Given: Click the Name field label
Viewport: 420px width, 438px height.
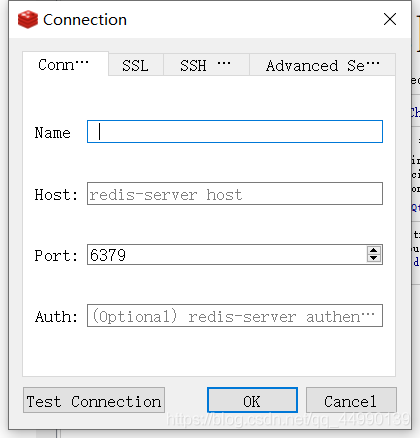Looking at the screenshot, I should click(52, 132).
